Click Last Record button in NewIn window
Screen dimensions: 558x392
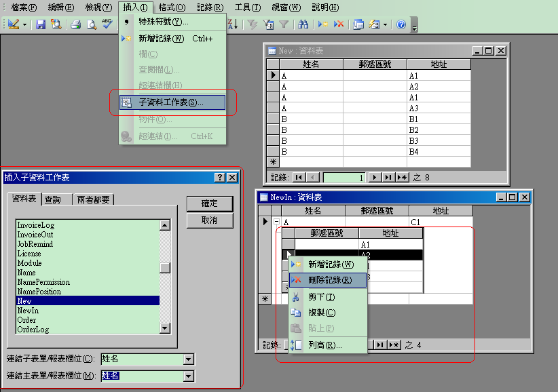pos(380,345)
